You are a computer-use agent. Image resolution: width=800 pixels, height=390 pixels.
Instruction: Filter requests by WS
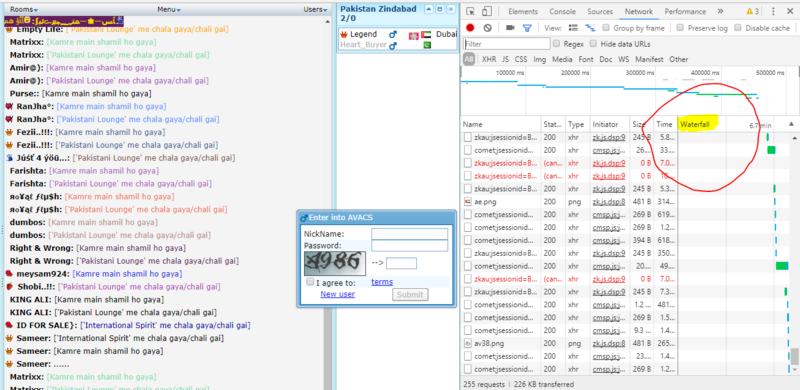point(623,59)
